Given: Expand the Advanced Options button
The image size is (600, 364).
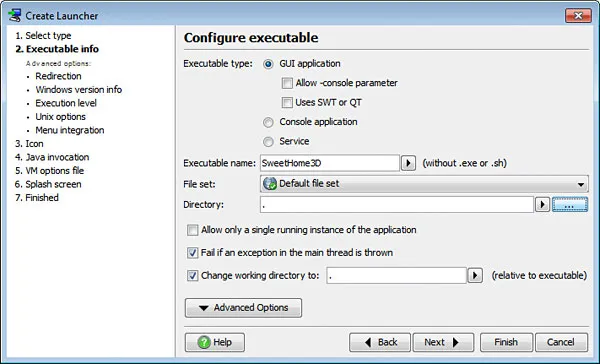Looking at the screenshot, I should click(243, 308).
